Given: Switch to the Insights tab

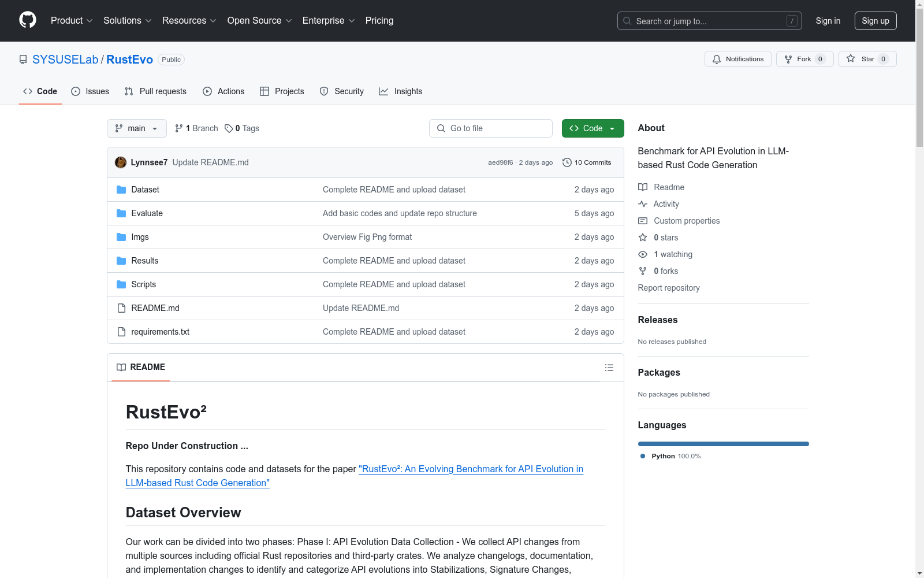Looking at the screenshot, I should click(x=400, y=91).
